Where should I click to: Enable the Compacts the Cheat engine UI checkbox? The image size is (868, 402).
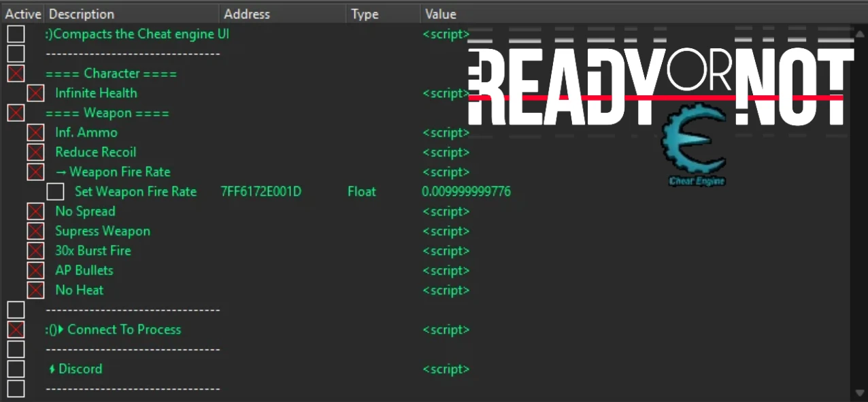click(16, 34)
